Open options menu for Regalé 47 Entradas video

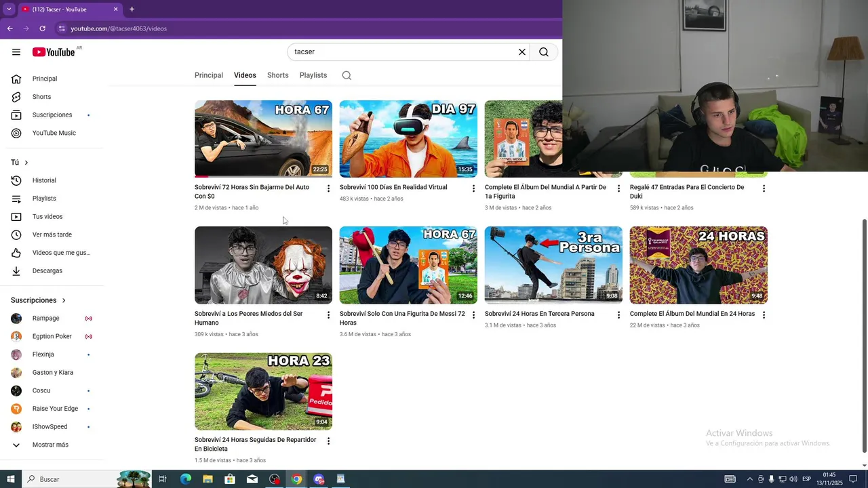click(x=764, y=188)
